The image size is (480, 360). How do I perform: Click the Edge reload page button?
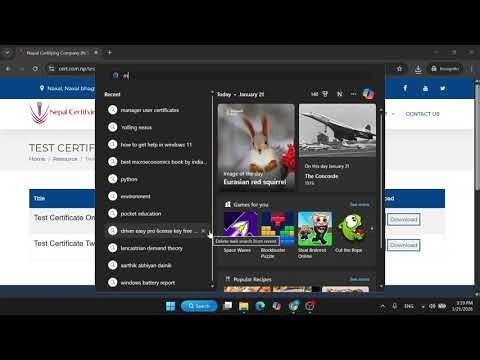(x=35, y=69)
